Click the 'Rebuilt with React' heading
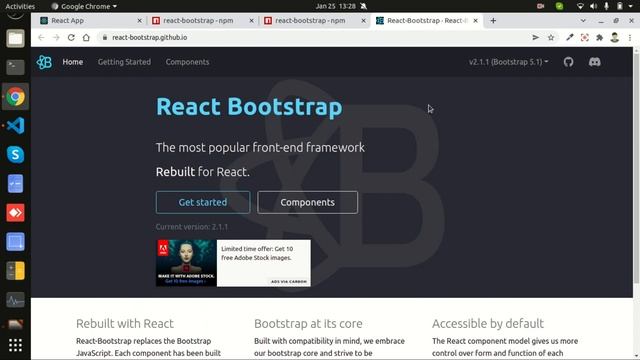 click(125, 324)
